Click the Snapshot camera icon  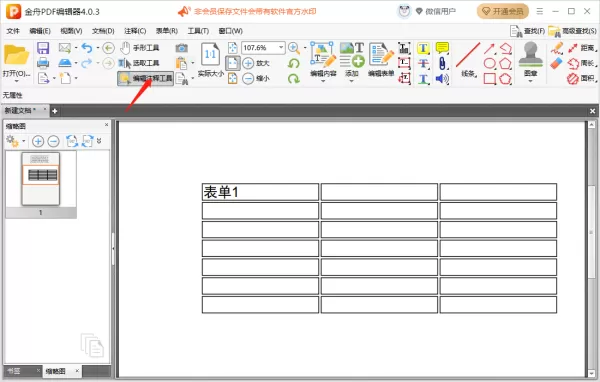(181, 48)
